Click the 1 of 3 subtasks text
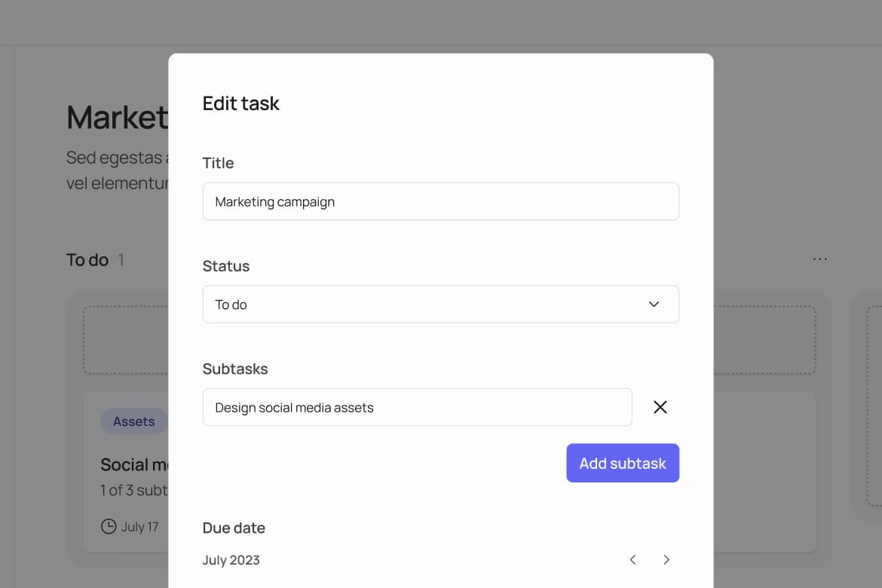This screenshot has height=588, width=882. pos(133,490)
